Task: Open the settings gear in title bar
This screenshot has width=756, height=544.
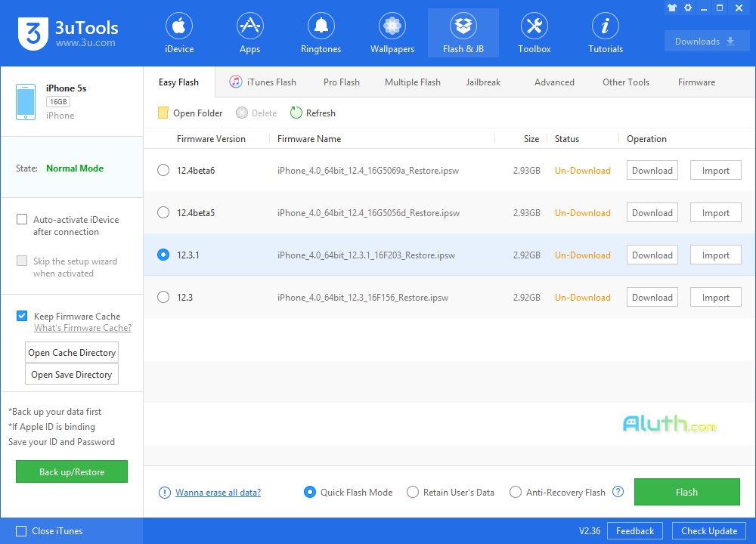Action: tap(687, 8)
